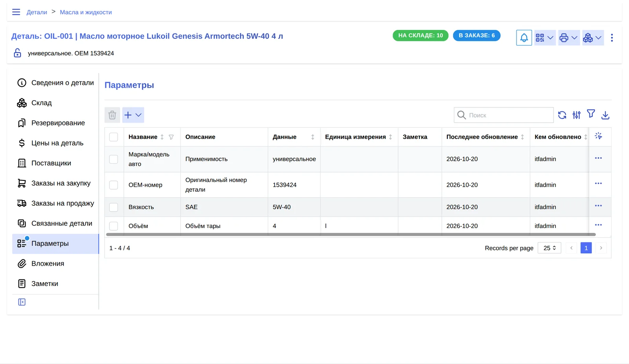Image resolution: width=629 pixels, height=364 pixels.
Task: Click the В ЗАКАЗЕ: 6 badge
Action: 476,35
